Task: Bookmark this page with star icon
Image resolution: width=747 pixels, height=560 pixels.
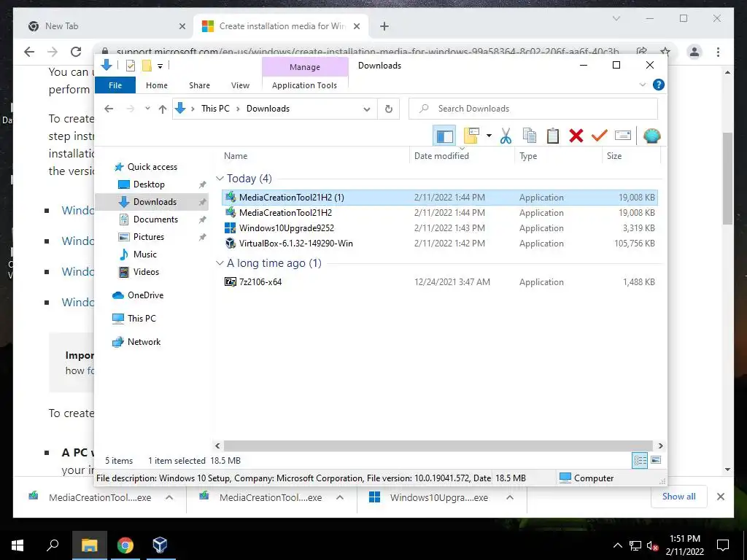Action: 665,52
